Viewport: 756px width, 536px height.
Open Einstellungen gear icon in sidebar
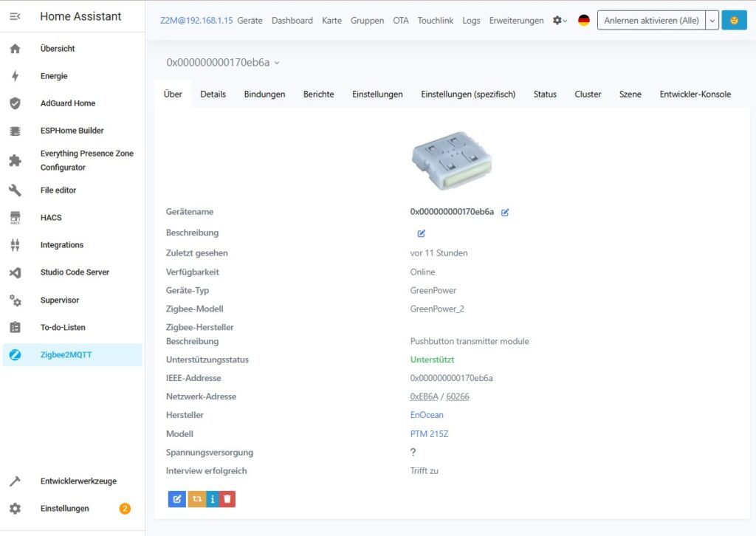click(x=15, y=509)
